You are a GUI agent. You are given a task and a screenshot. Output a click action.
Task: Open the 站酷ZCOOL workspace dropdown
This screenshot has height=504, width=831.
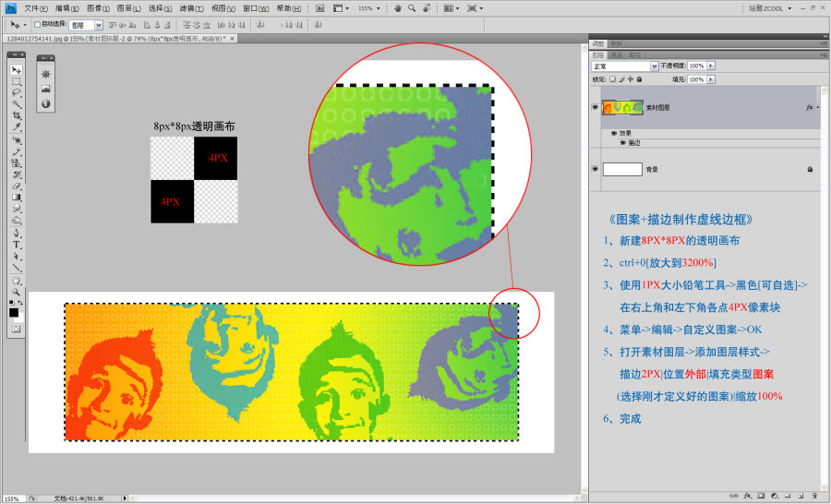[x=770, y=8]
